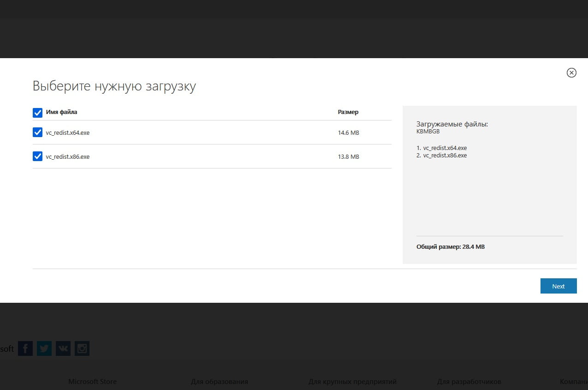Click the KBMBGB label
The image size is (588, 390).
[x=428, y=132]
